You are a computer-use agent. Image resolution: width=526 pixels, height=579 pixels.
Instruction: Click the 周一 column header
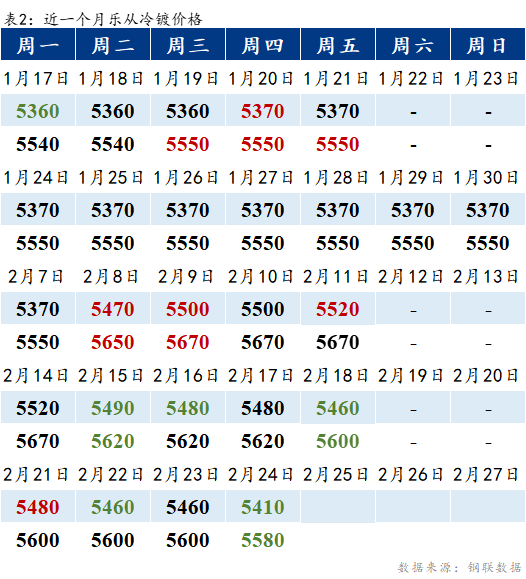38,44
